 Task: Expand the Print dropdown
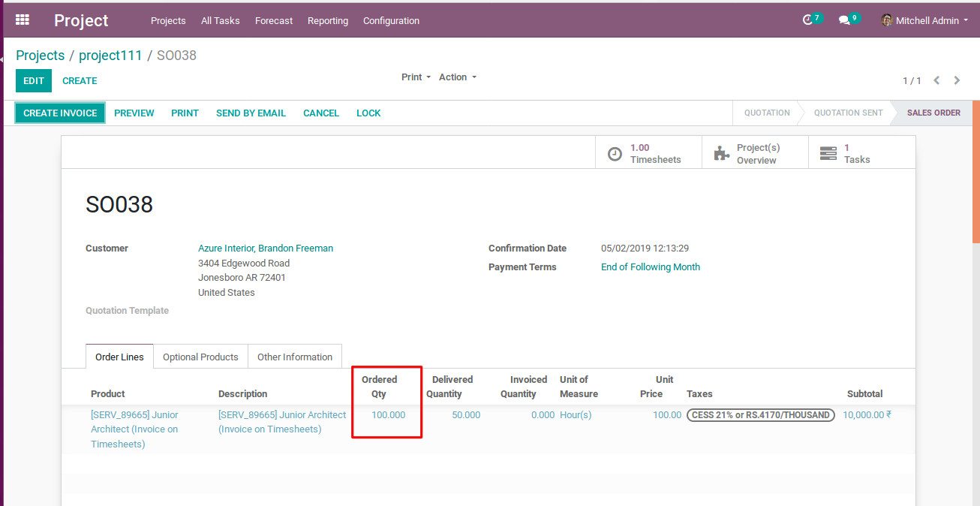[416, 77]
